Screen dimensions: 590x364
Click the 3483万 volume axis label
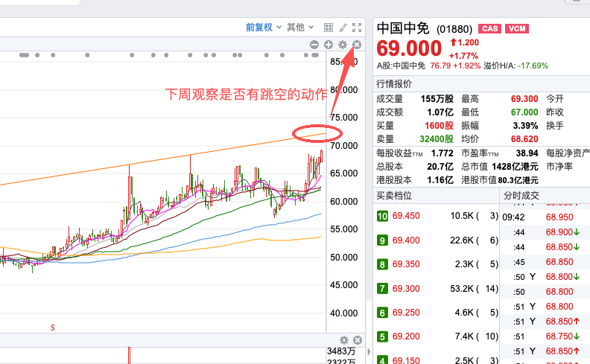click(341, 351)
